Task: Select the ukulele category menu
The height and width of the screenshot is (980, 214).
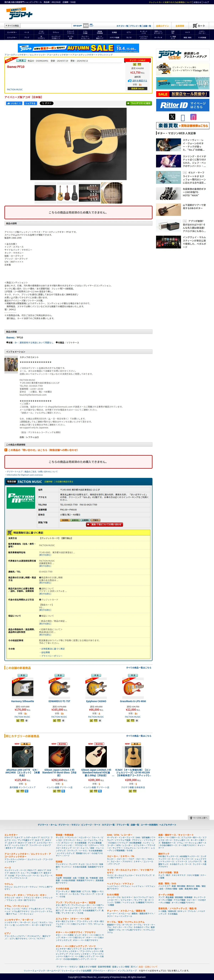Action: pos(56,32)
